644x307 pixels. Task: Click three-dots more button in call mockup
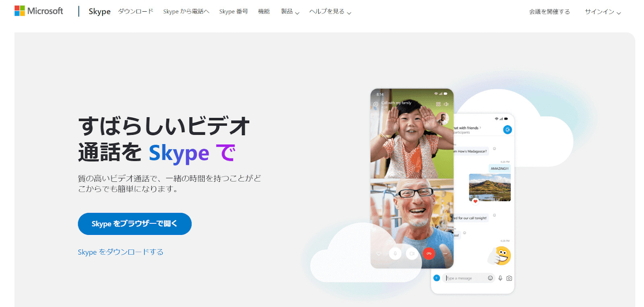[445, 253]
